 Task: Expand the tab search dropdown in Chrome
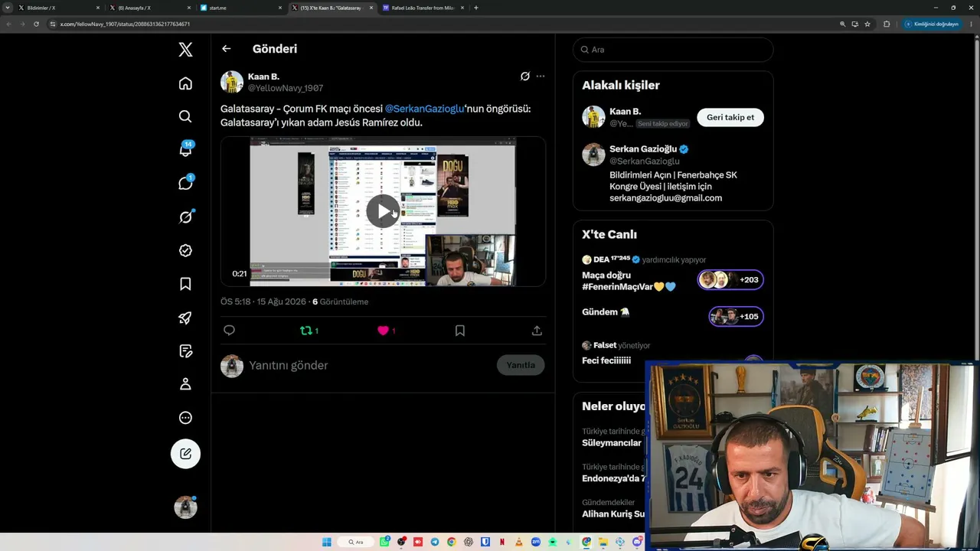7,8
